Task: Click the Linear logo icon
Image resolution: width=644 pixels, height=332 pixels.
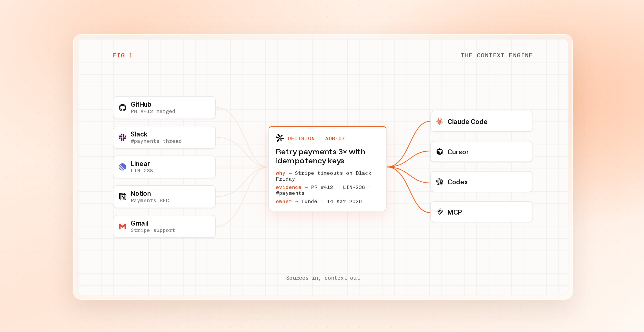Action: pos(122,167)
